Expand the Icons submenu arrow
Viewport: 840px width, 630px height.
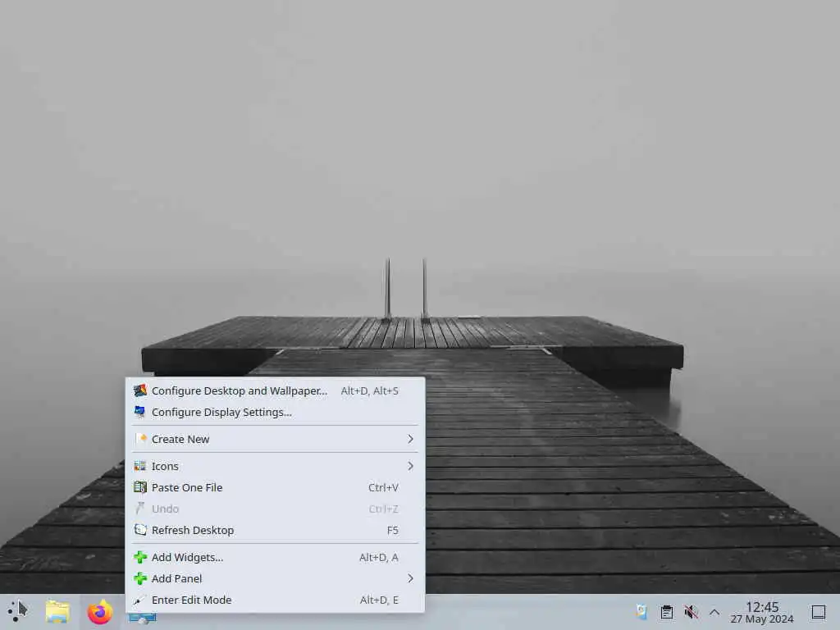(410, 466)
